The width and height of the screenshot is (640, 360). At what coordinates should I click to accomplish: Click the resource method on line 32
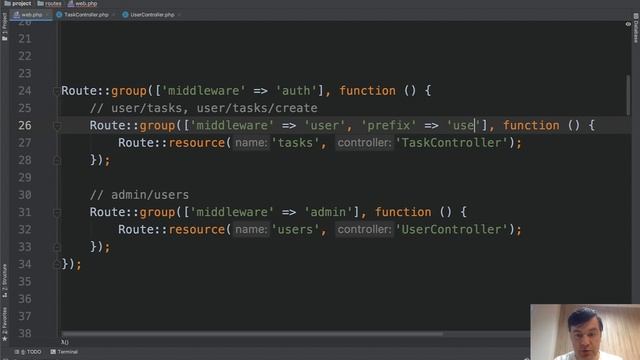click(197, 229)
